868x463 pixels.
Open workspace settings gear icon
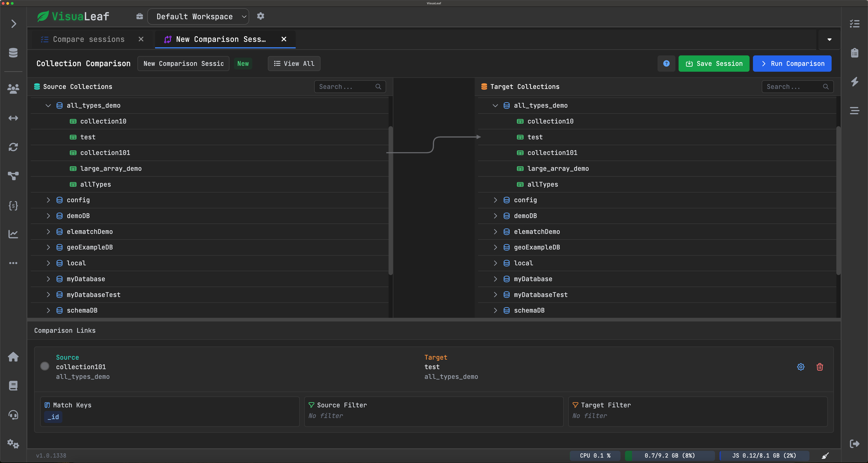[x=260, y=16]
